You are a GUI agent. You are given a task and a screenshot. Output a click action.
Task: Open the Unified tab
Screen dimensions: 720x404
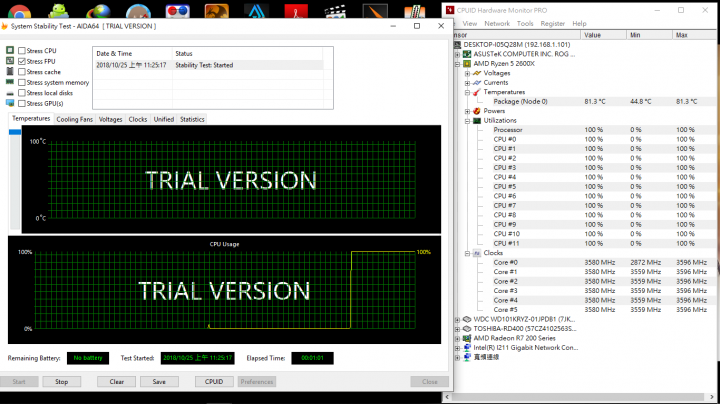[x=163, y=119]
